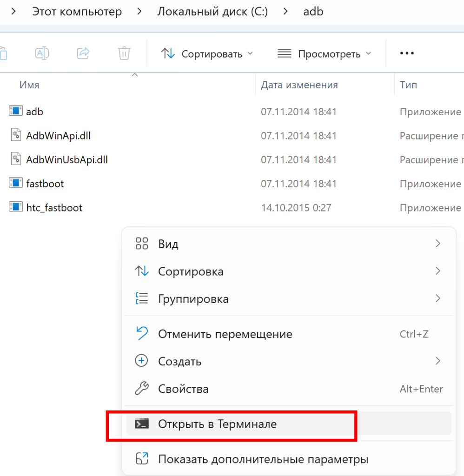Go to Этот компьютер in breadcrumb

click(77, 12)
